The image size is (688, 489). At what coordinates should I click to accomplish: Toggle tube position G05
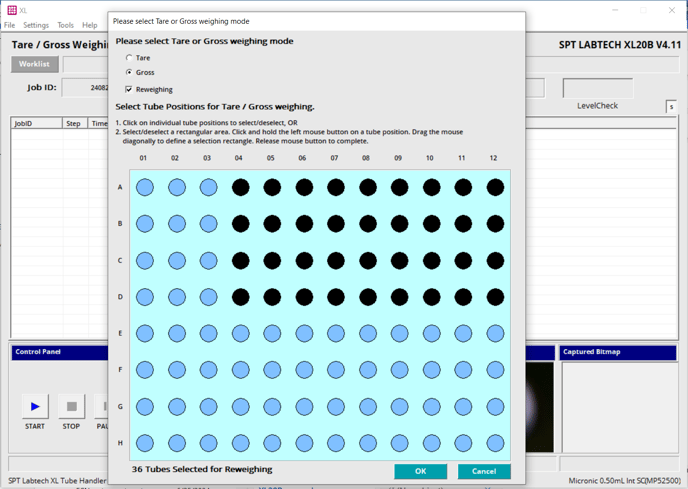coord(272,407)
